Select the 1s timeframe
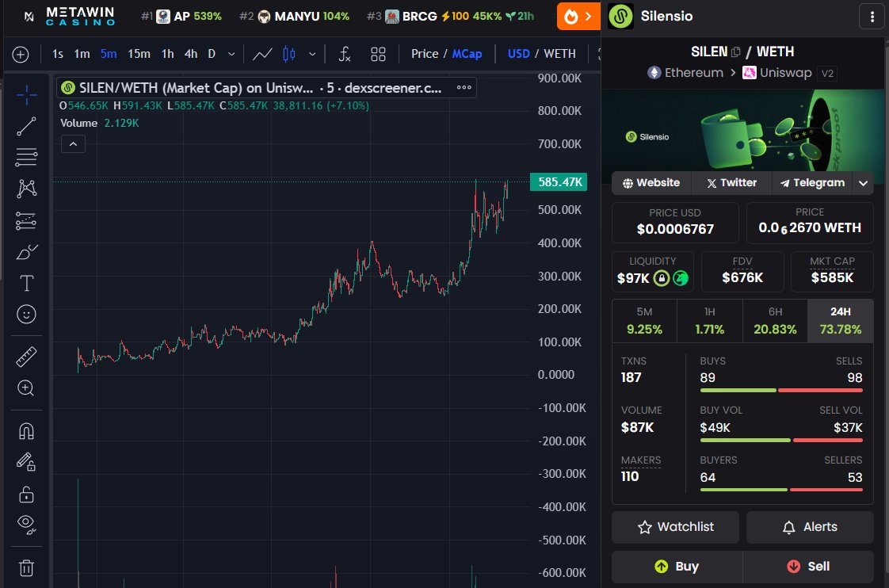This screenshot has height=588, width=889. tap(57, 54)
